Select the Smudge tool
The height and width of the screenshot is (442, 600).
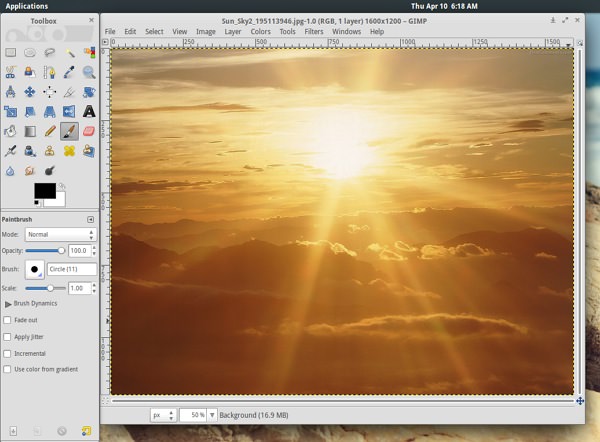(30, 171)
